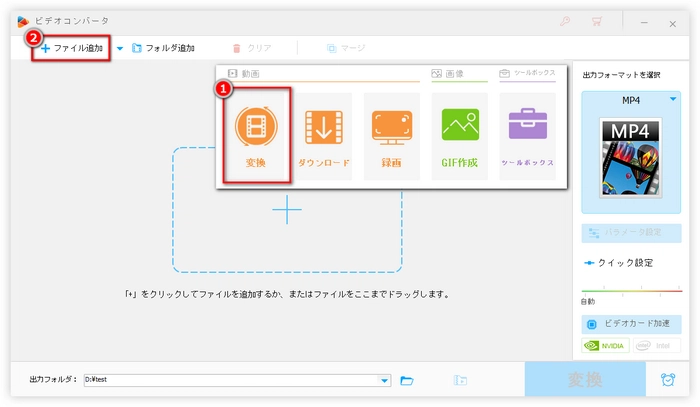Viewport: 700px width, 407px height.
Task: Expand the output folder path dropdown
Action: tap(385, 380)
